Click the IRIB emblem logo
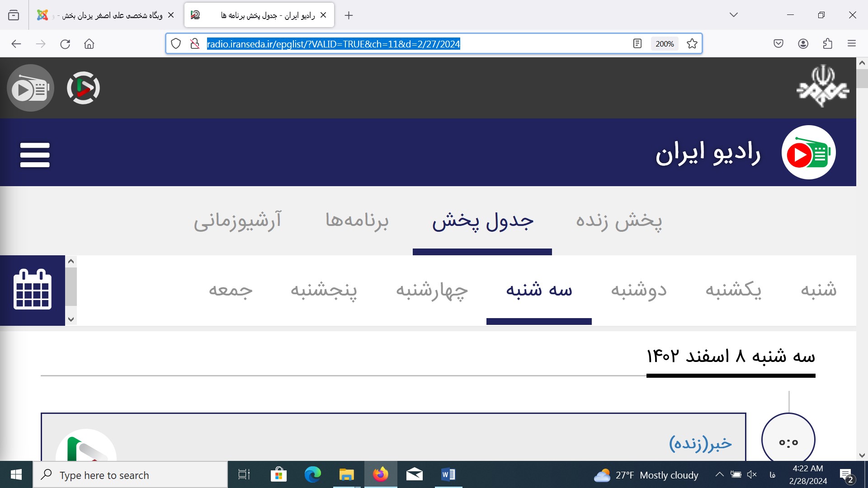The height and width of the screenshot is (488, 868). click(823, 86)
